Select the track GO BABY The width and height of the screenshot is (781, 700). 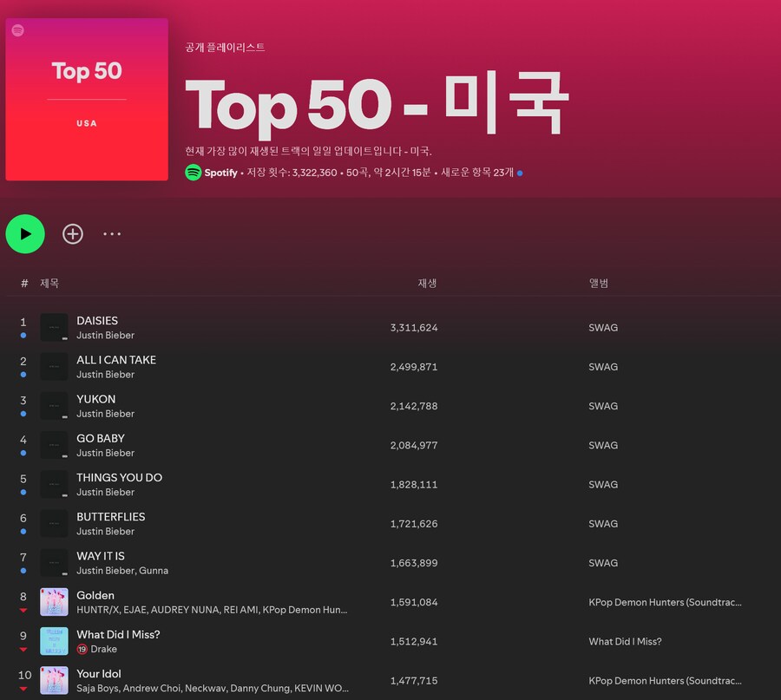(x=100, y=438)
